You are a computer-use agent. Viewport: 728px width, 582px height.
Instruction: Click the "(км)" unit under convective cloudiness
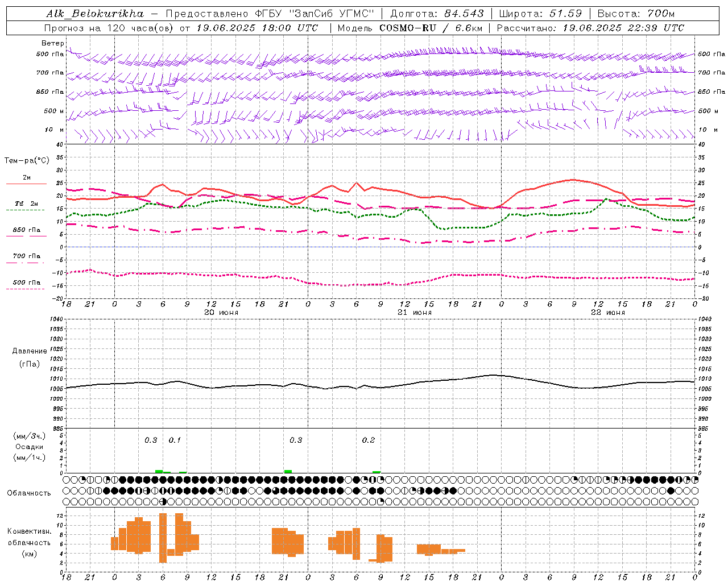[29, 554]
